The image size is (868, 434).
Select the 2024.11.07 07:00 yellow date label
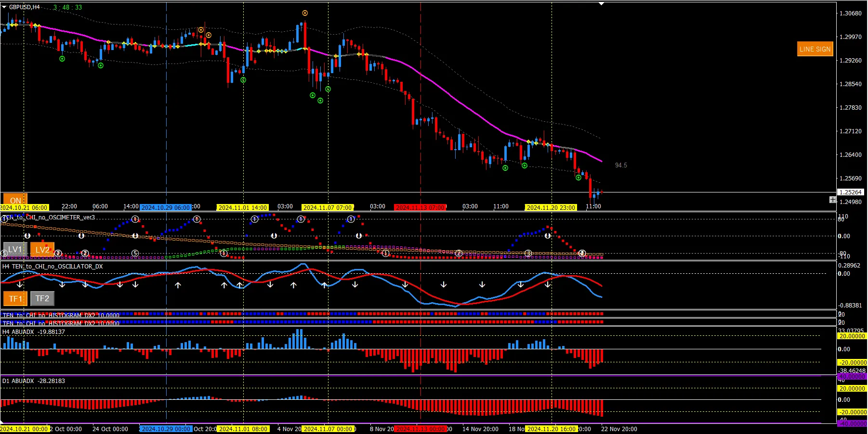click(x=328, y=208)
